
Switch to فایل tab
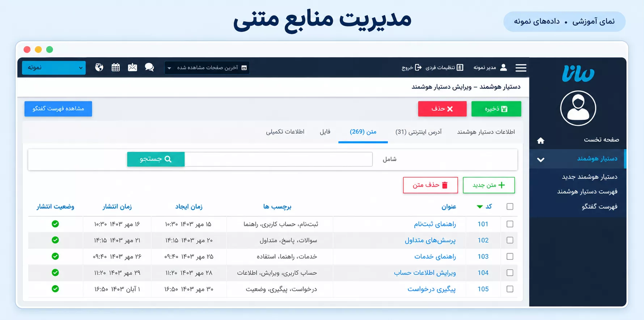click(x=325, y=132)
